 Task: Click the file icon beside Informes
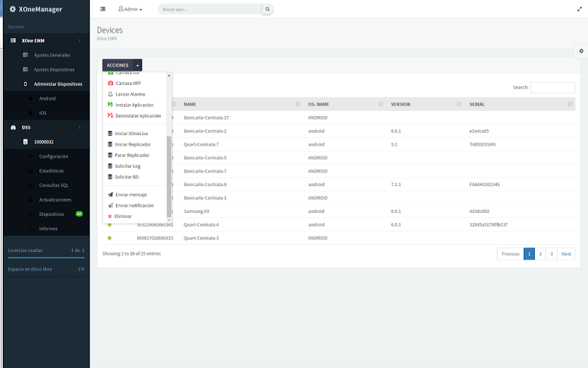point(31,229)
